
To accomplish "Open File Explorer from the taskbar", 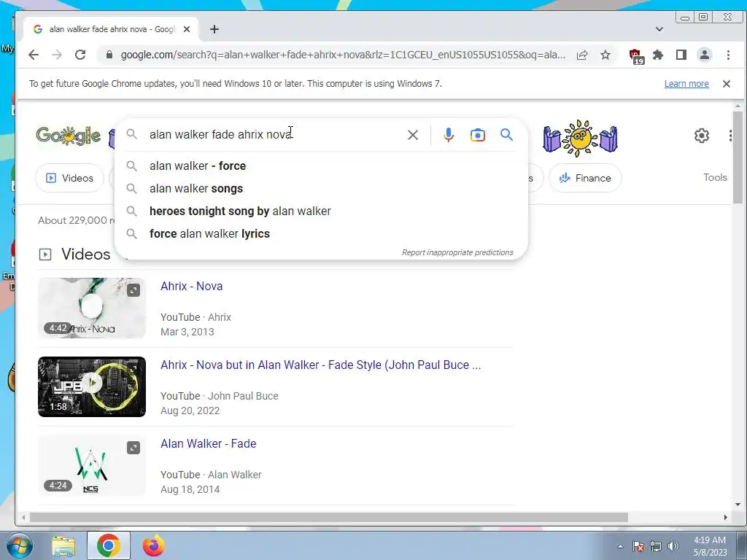I will coord(63,546).
